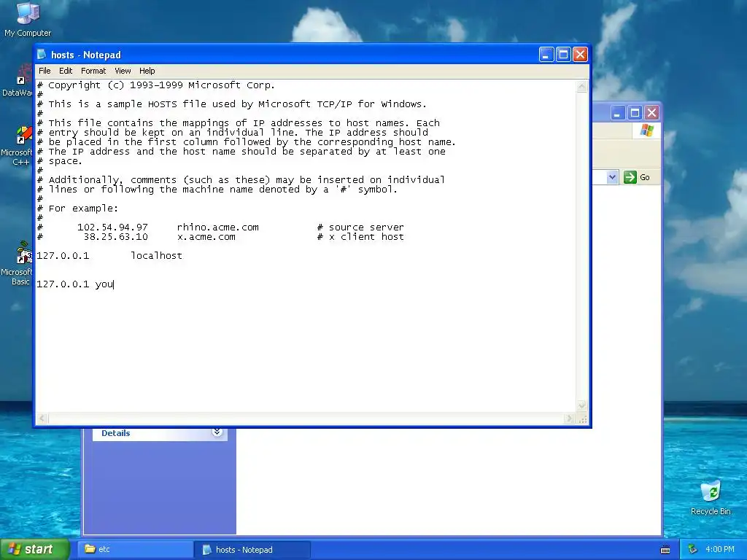Click the '38.25.63.10' example IP address
This screenshot has width=747, height=560.
pyautogui.click(x=116, y=237)
